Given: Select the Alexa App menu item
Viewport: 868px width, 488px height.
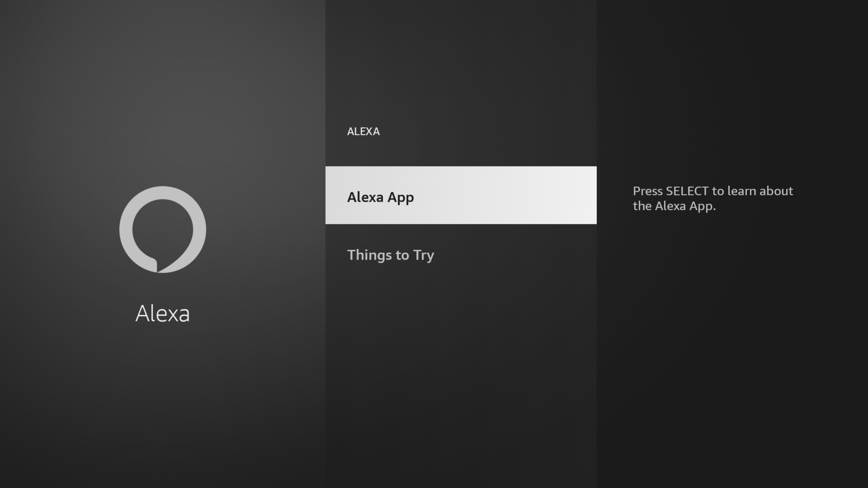Looking at the screenshot, I should point(461,195).
